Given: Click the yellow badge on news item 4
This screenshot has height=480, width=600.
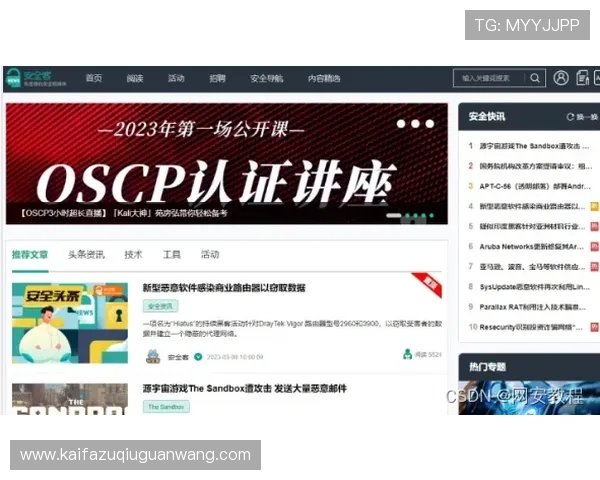Looking at the screenshot, I should click(x=594, y=207).
